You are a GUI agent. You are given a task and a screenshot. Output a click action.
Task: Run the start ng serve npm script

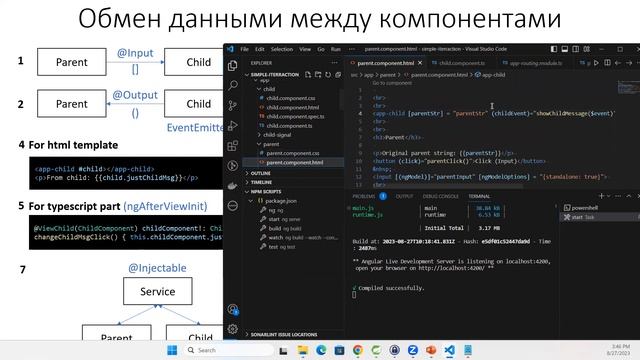(284, 219)
